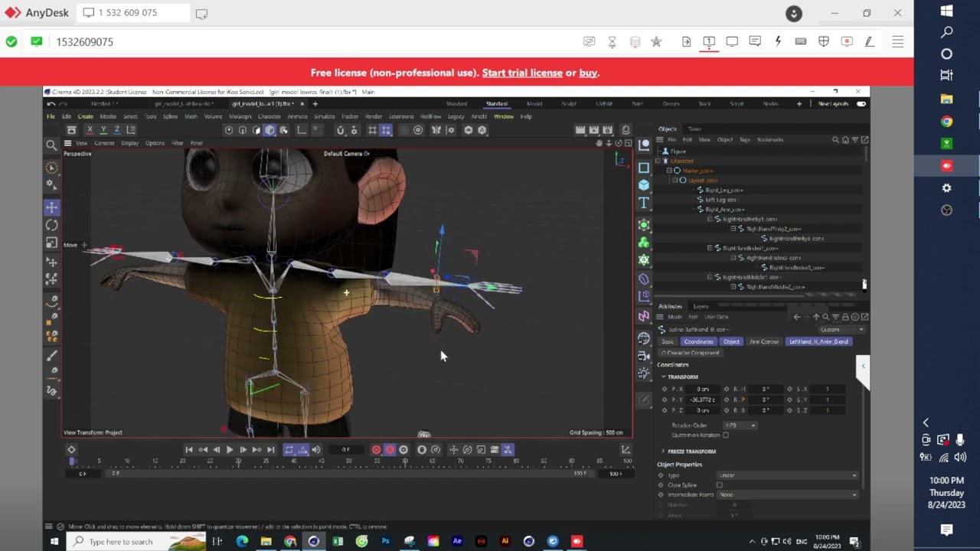Add a Cube primitive from the side palette
Image resolution: width=980 pixels, height=551 pixels.
(x=644, y=185)
